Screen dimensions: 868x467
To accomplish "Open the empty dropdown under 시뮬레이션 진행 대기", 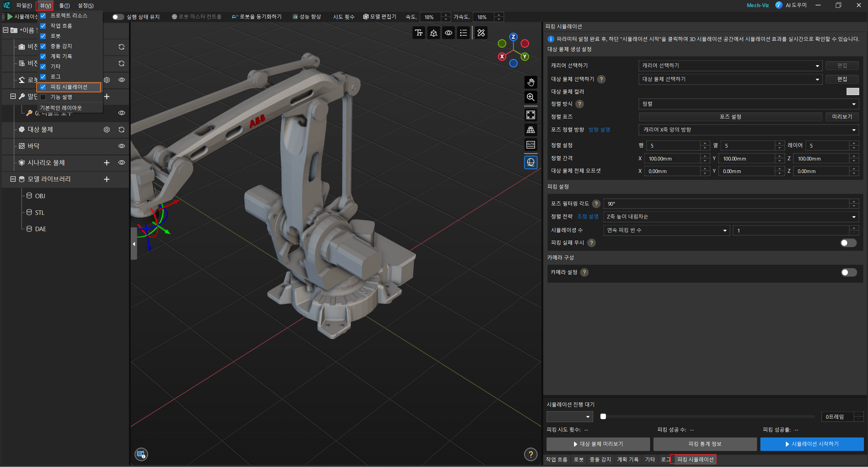I will pyautogui.click(x=570, y=416).
